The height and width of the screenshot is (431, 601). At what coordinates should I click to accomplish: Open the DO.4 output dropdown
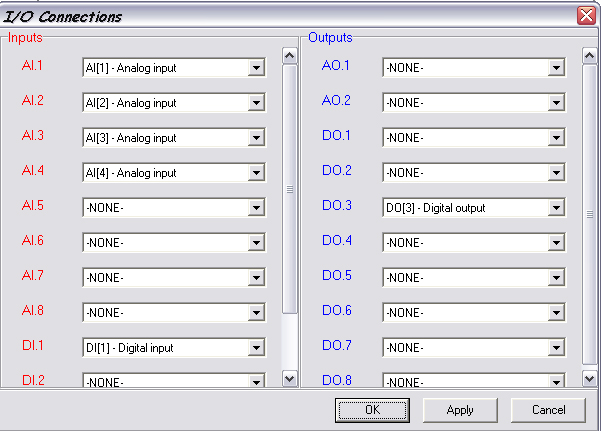[x=474, y=243]
